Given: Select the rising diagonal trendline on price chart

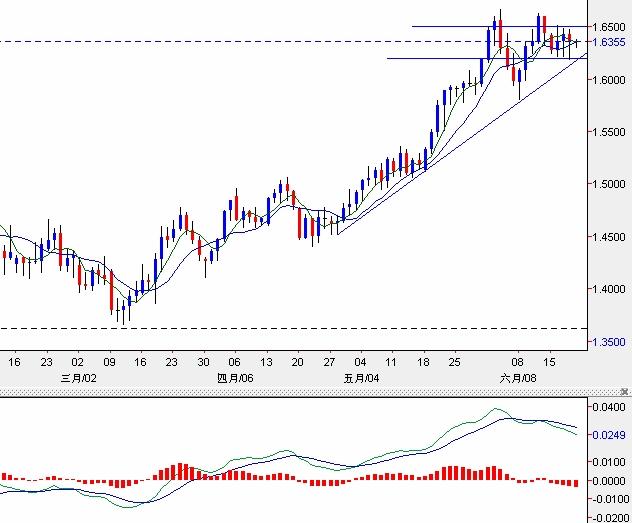Looking at the screenshot, I should point(464,144).
